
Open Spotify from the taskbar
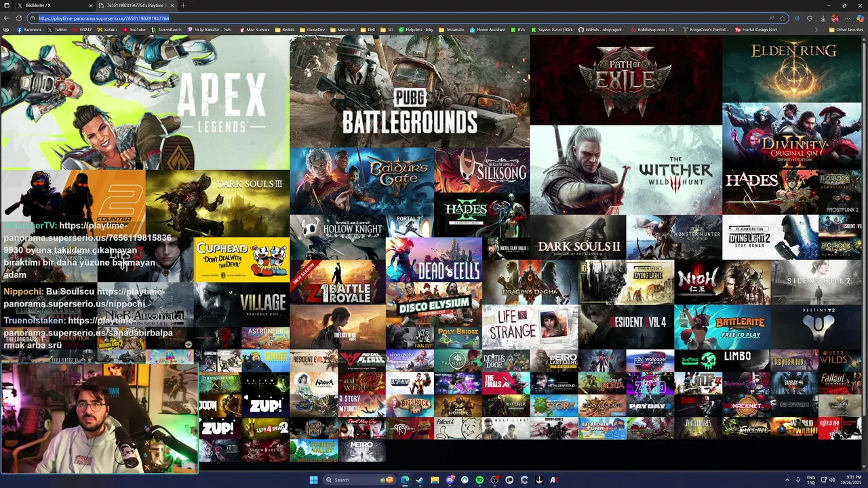click(479, 480)
